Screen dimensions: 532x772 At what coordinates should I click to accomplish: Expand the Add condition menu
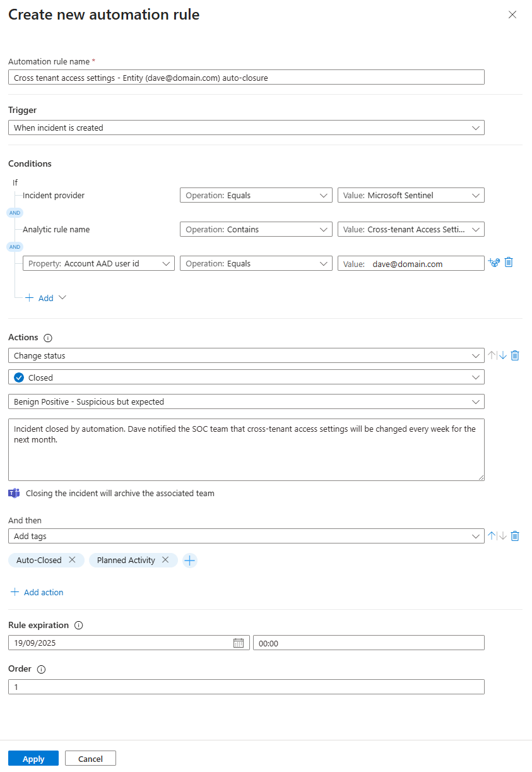(45, 298)
